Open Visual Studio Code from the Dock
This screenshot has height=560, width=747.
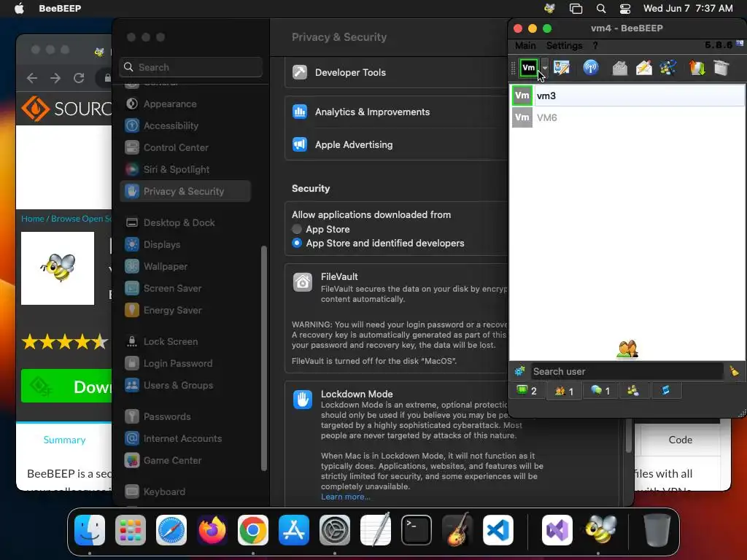(498, 530)
